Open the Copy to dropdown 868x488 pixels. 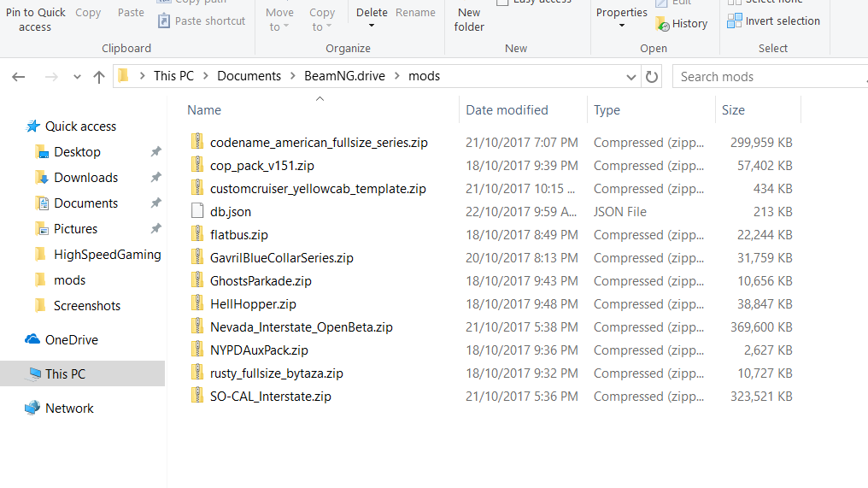321,20
